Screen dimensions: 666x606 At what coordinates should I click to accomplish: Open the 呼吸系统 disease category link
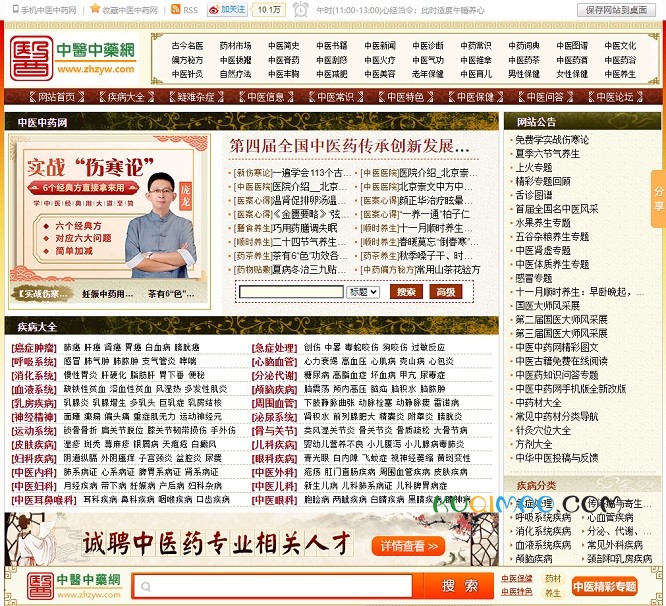click(x=35, y=361)
